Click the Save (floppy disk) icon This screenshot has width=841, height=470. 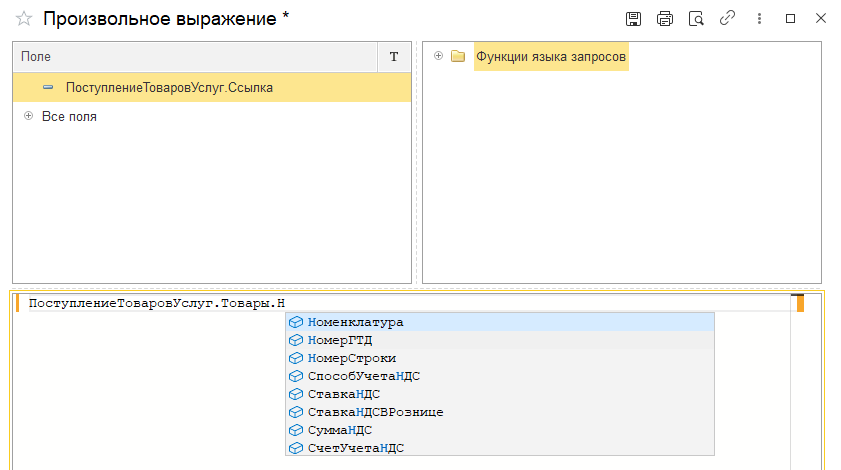(633, 19)
